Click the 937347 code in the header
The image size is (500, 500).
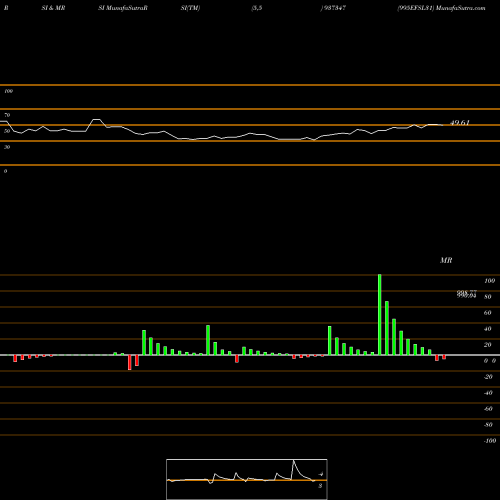[334, 8]
